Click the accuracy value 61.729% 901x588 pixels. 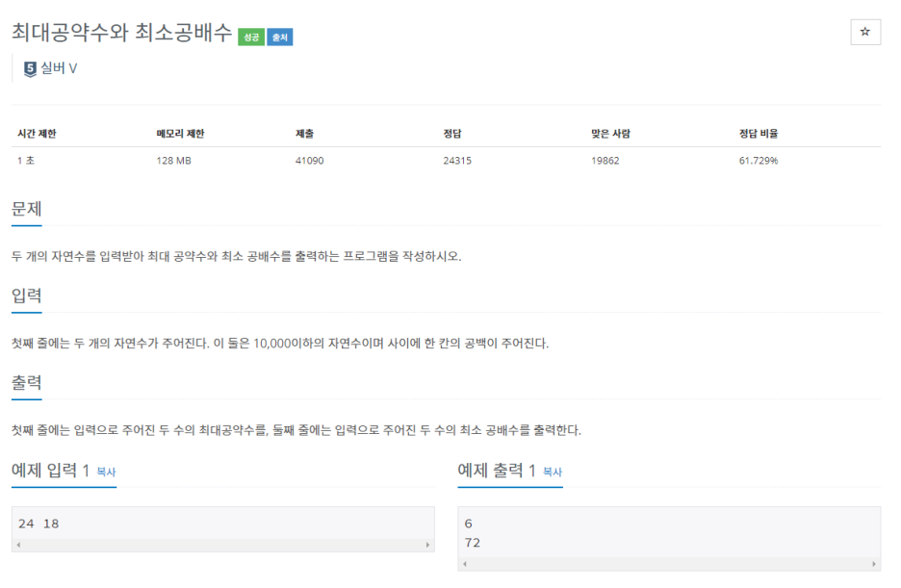tap(759, 161)
